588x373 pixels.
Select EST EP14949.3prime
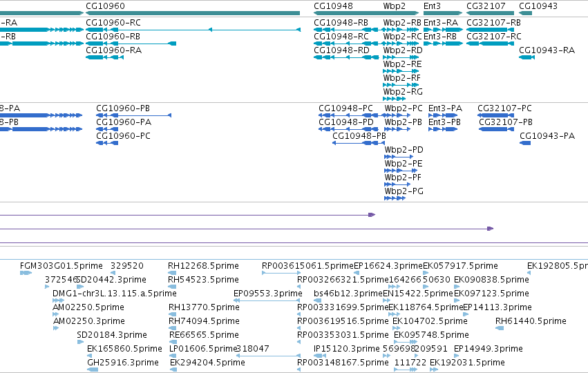click(x=489, y=349)
